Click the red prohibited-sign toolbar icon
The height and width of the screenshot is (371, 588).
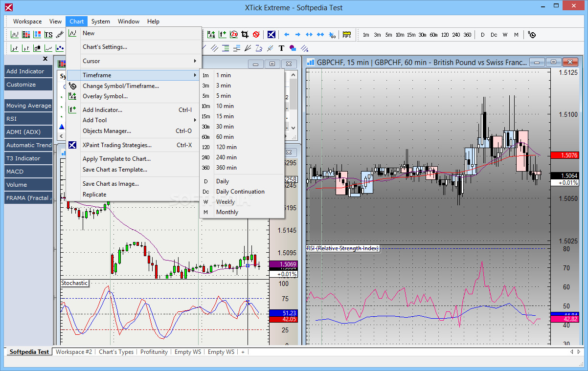click(256, 35)
